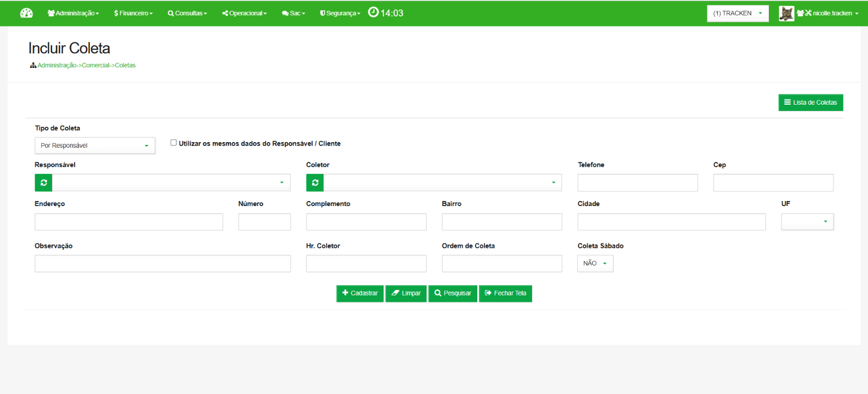This screenshot has width=868, height=394.
Task: Click the clock icon in the top bar
Action: point(373,12)
